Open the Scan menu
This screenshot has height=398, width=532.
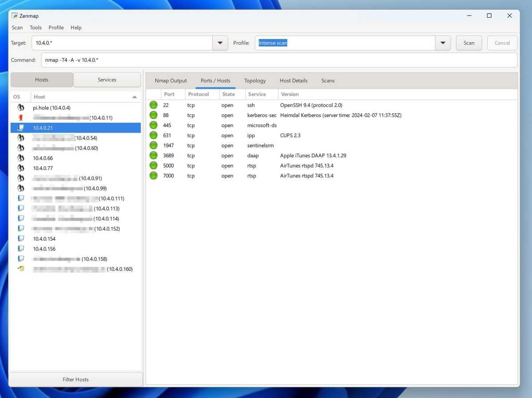click(x=17, y=27)
